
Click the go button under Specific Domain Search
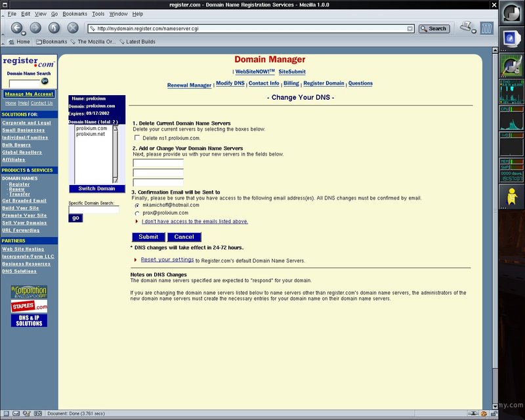(x=75, y=218)
